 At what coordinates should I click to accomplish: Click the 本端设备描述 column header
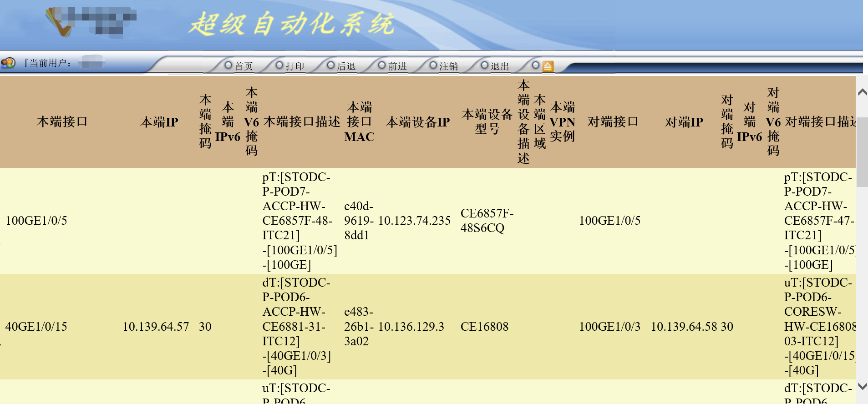pos(523,122)
